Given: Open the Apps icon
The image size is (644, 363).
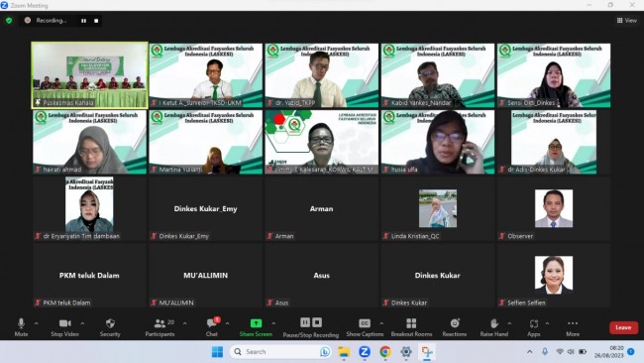Looking at the screenshot, I should pyautogui.click(x=533, y=327).
